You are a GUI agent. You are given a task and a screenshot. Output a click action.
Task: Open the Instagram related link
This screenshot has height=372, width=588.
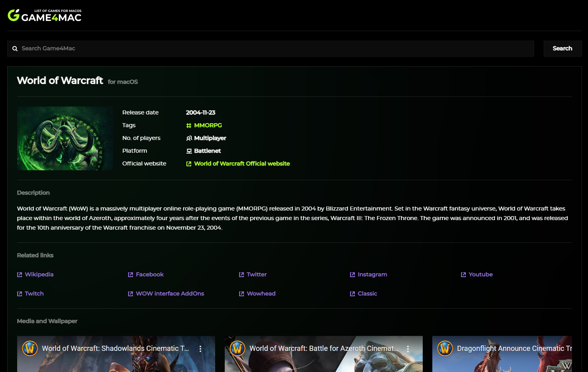coord(372,274)
